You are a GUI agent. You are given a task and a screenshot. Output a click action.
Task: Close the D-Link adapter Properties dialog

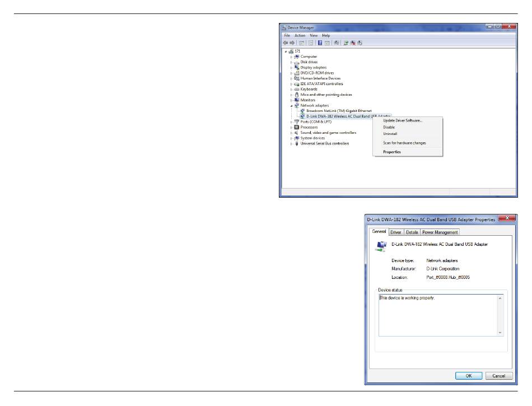point(507,218)
